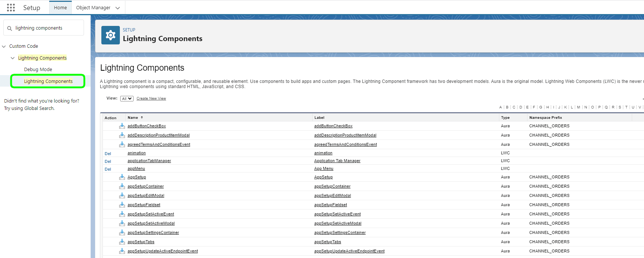Click the search magnifier icon in Quick Find
The width and height of the screenshot is (644, 258).
[10, 28]
